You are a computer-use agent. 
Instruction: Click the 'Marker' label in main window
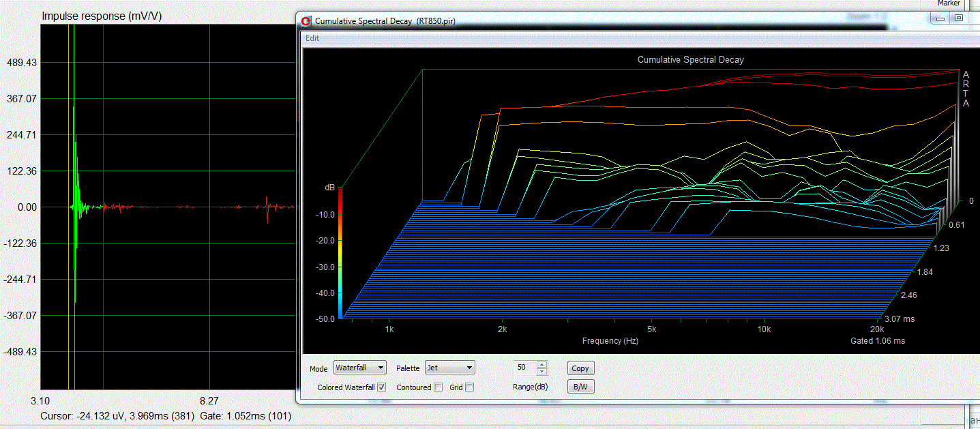pos(949,3)
